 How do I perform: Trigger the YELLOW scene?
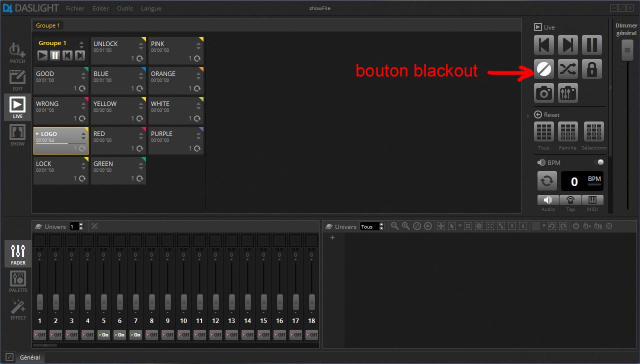pos(118,110)
